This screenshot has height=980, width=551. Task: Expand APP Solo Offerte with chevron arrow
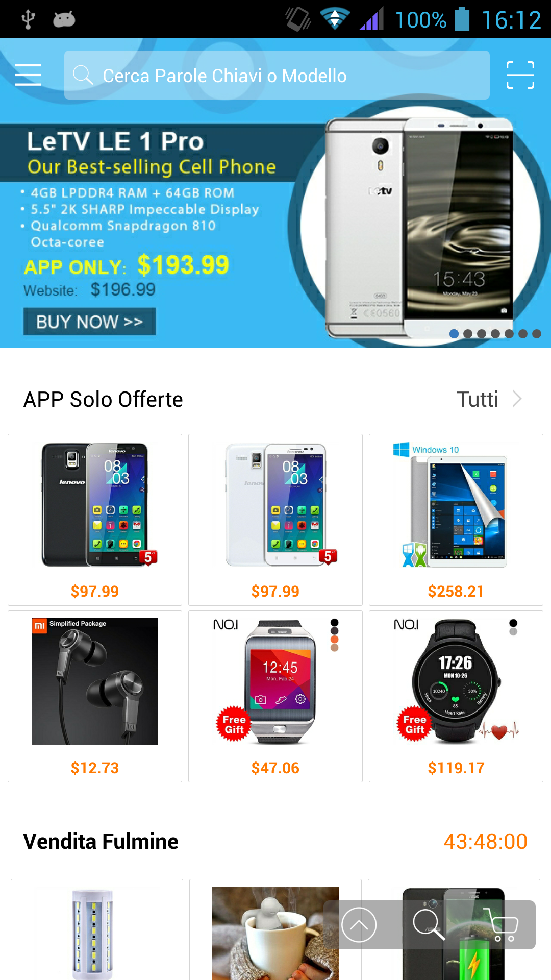tap(517, 399)
